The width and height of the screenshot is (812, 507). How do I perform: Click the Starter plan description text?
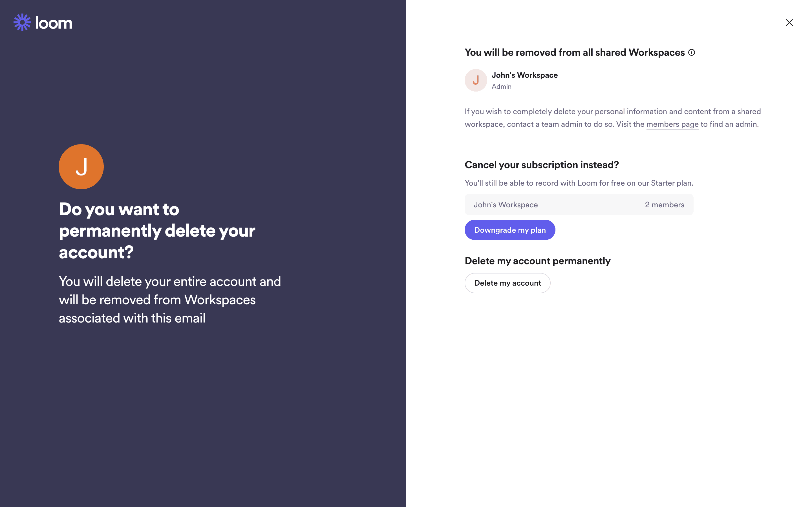[x=579, y=183]
